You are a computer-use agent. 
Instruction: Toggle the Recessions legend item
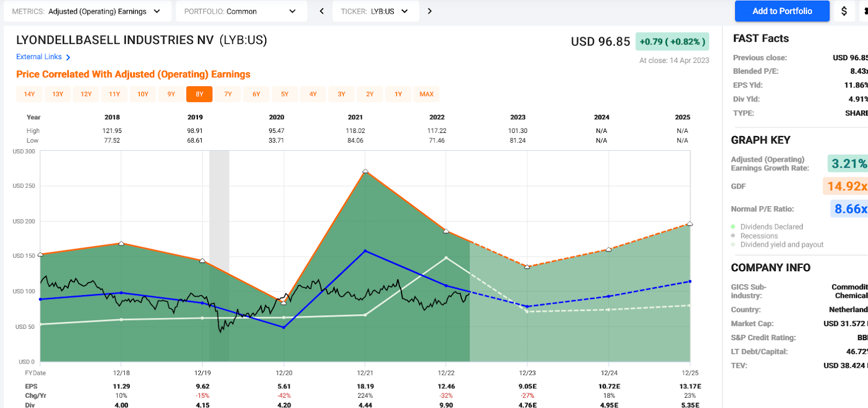[754, 236]
